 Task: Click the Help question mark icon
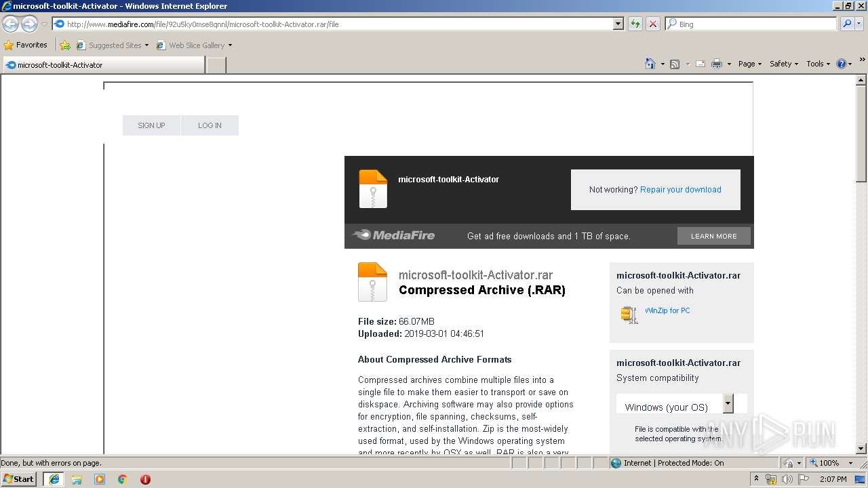tap(842, 64)
